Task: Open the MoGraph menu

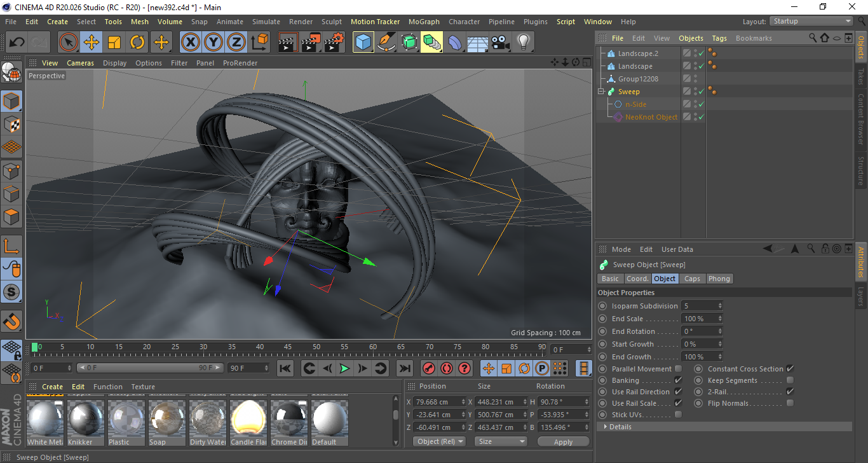Action: coord(424,22)
